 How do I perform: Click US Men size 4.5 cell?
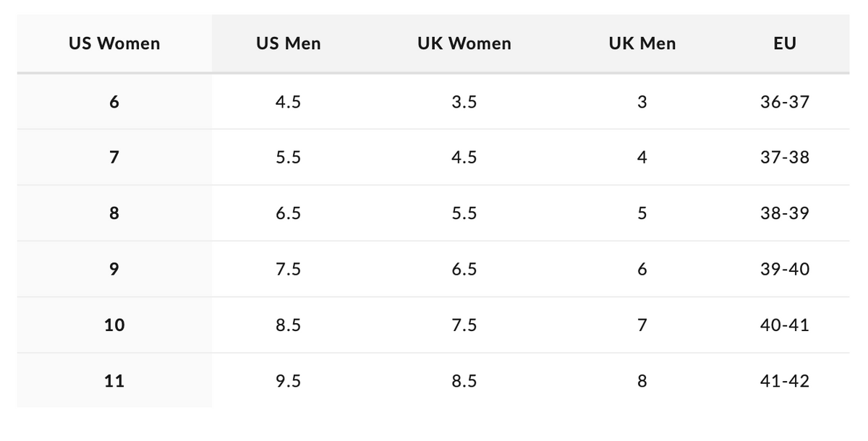point(289,102)
